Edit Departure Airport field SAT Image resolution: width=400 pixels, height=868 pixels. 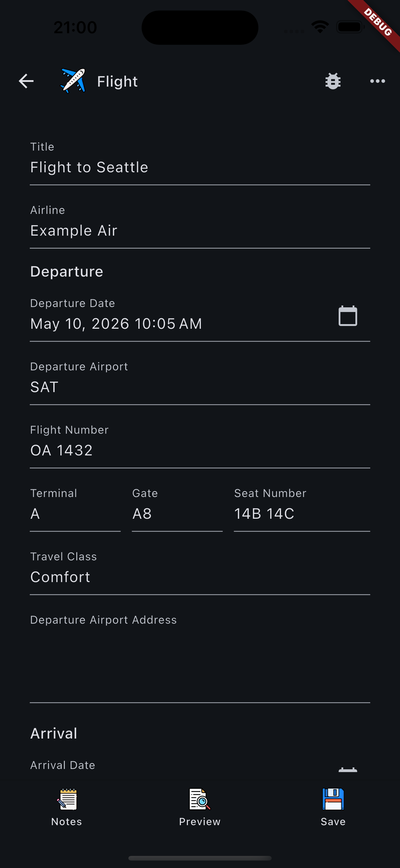[200, 382]
